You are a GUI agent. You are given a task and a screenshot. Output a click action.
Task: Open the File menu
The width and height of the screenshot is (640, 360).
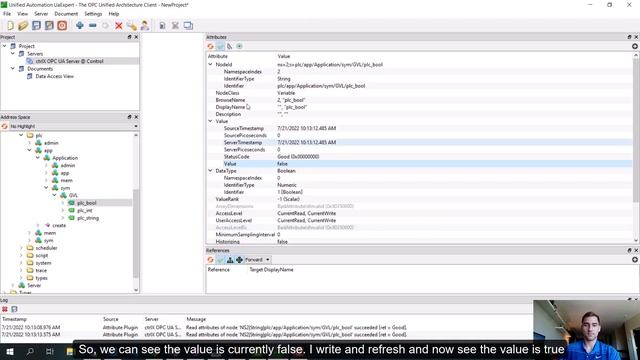click(x=7, y=14)
